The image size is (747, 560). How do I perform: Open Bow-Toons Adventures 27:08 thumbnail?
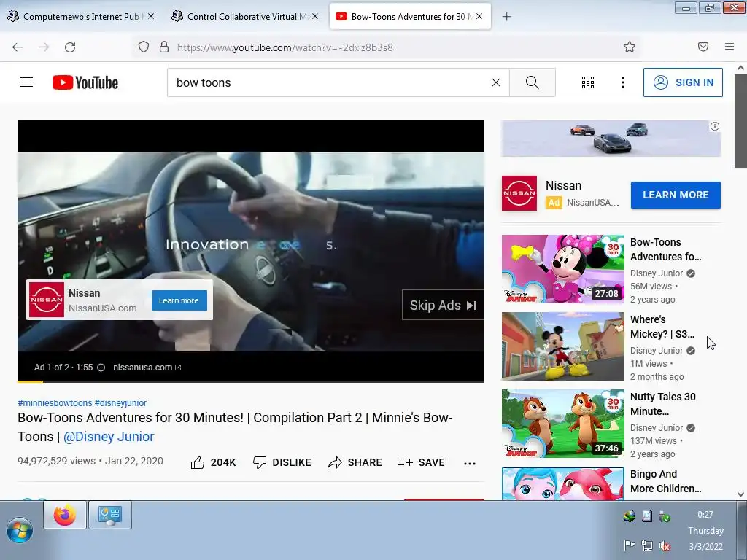(562, 268)
